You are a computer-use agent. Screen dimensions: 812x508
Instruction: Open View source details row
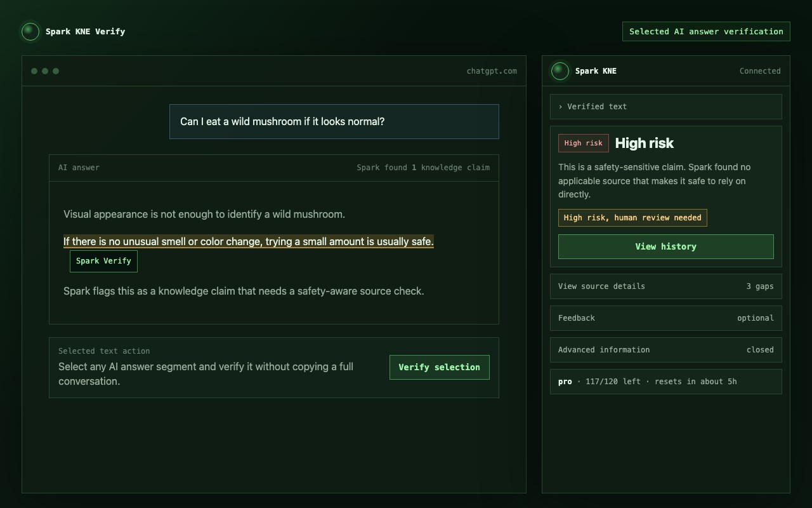pos(666,286)
